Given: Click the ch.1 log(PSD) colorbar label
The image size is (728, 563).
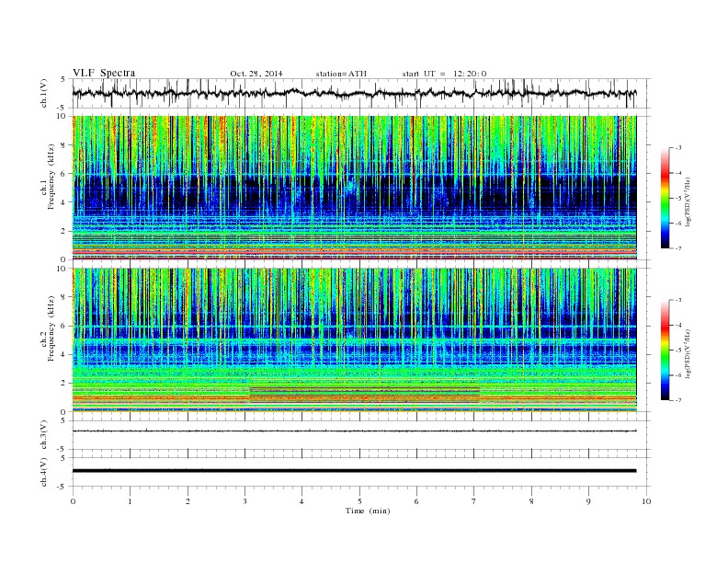Looking at the screenshot, I should click(x=688, y=202).
